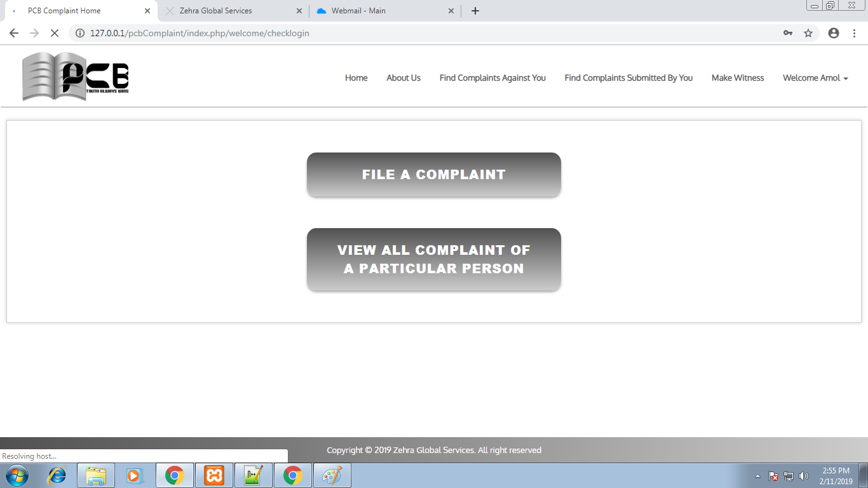This screenshot has height=488, width=868.
Task: Click the PCB logo image
Action: point(76,77)
